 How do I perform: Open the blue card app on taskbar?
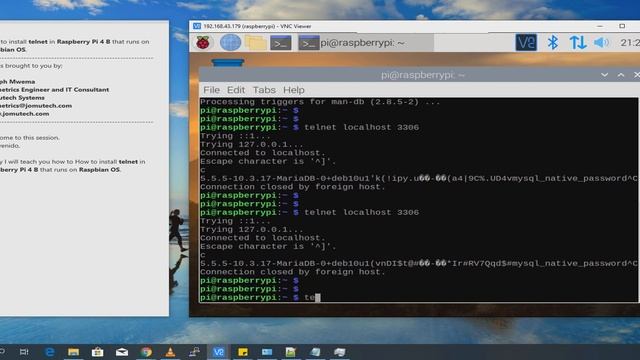(x=267, y=352)
